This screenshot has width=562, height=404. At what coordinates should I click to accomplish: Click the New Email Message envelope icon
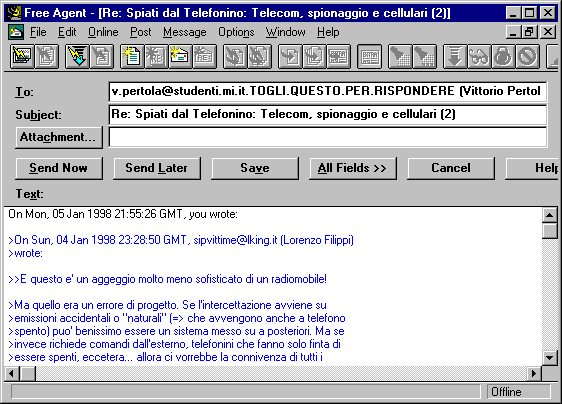coord(180,56)
